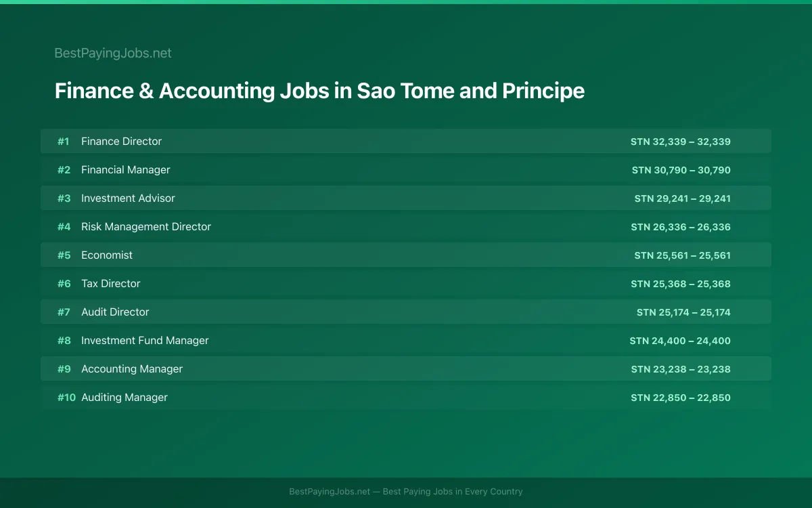Click the #9 rank number

[x=64, y=368]
